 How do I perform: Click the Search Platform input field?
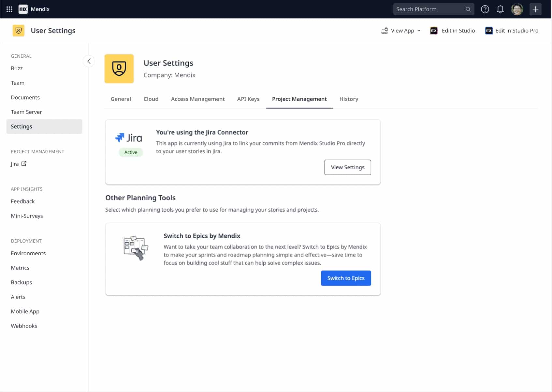click(427, 9)
